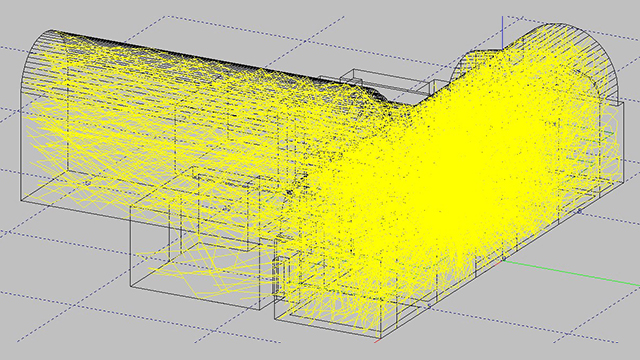Select the green axis line at right
The width and height of the screenshot is (640, 360).
tap(571, 272)
